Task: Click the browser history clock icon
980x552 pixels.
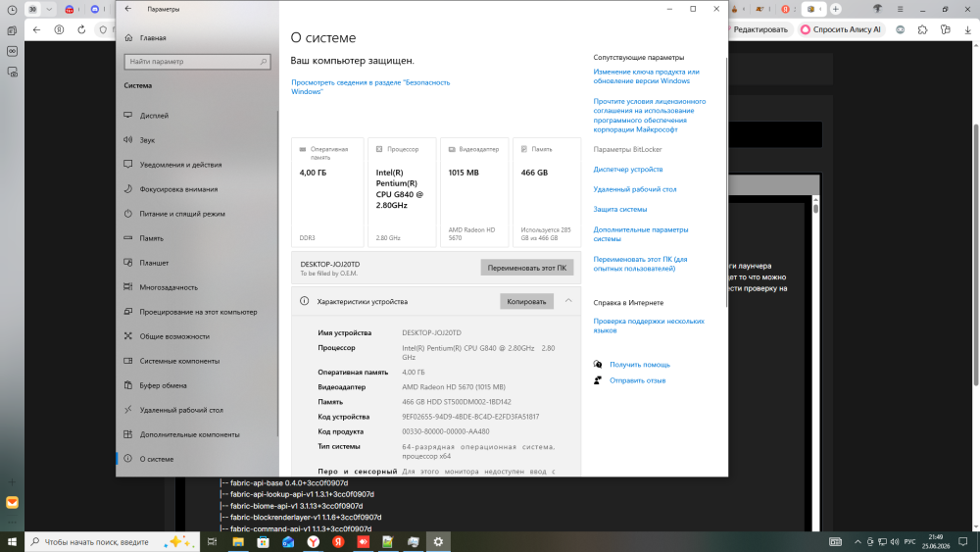Action: click(12, 10)
